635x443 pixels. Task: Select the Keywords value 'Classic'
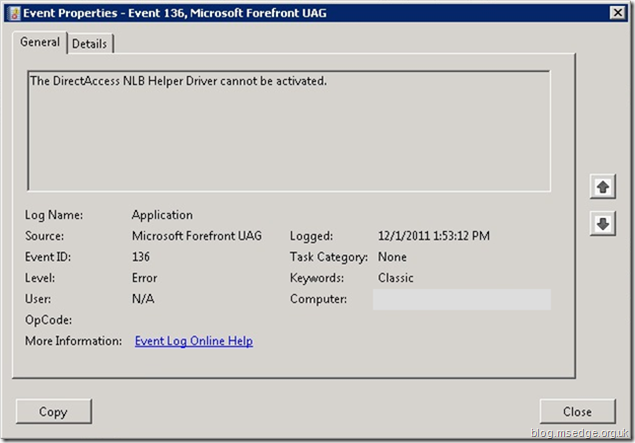point(395,278)
